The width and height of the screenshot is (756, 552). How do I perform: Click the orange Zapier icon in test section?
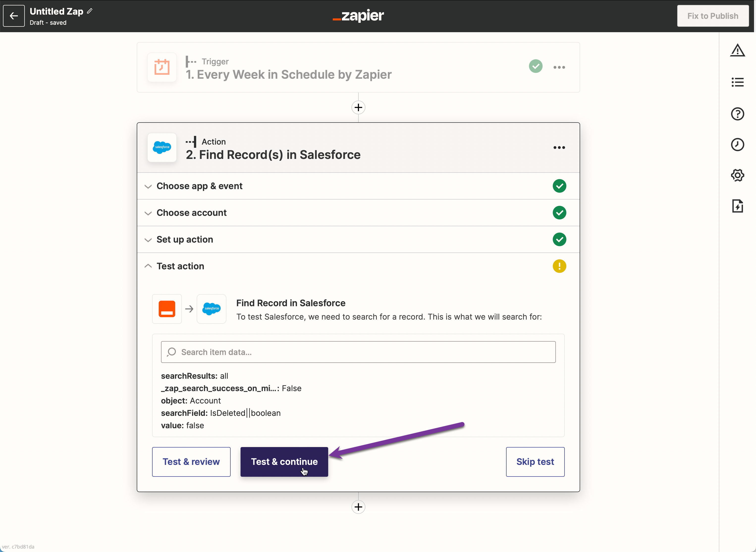pos(167,309)
